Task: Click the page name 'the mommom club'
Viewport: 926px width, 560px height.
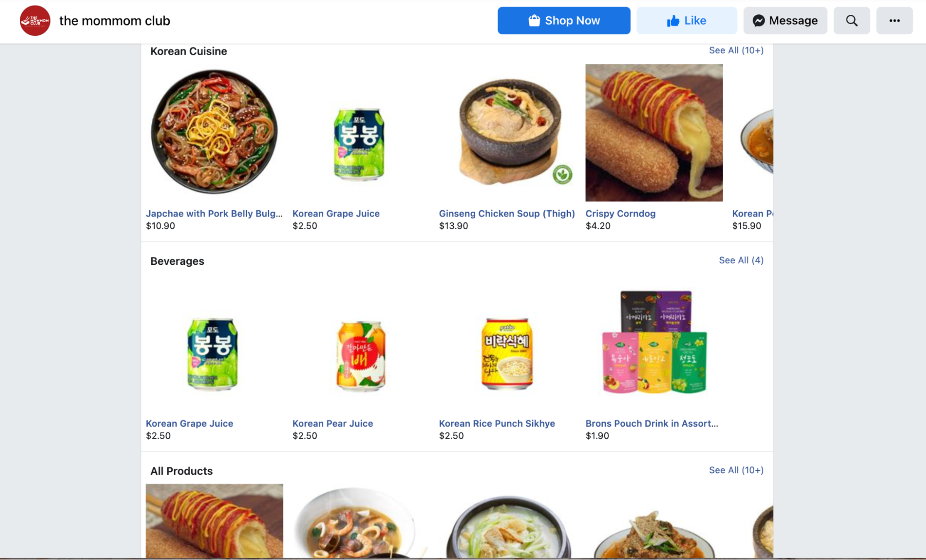Action: coord(114,20)
